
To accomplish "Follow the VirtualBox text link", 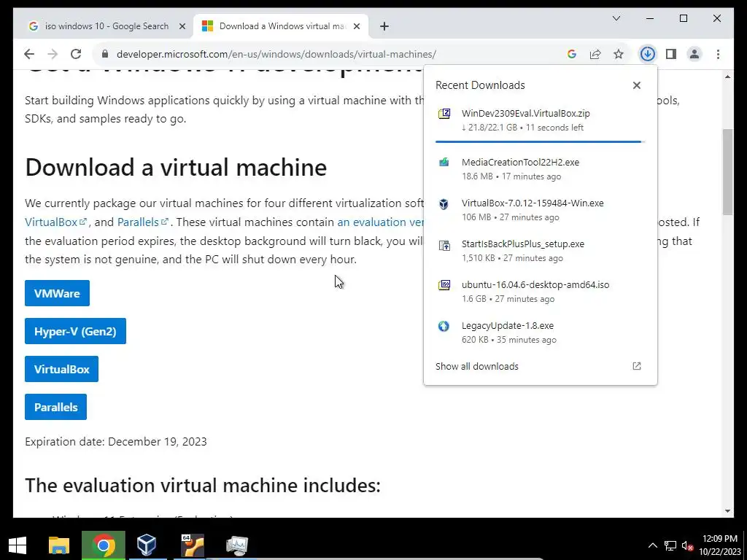I will pyautogui.click(x=55, y=222).
